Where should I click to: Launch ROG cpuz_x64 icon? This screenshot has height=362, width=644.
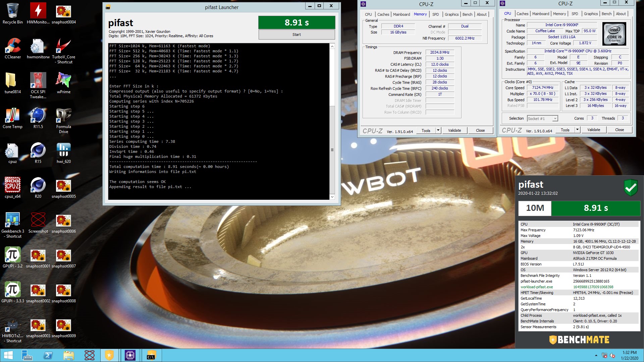click(x=13, y=188)
